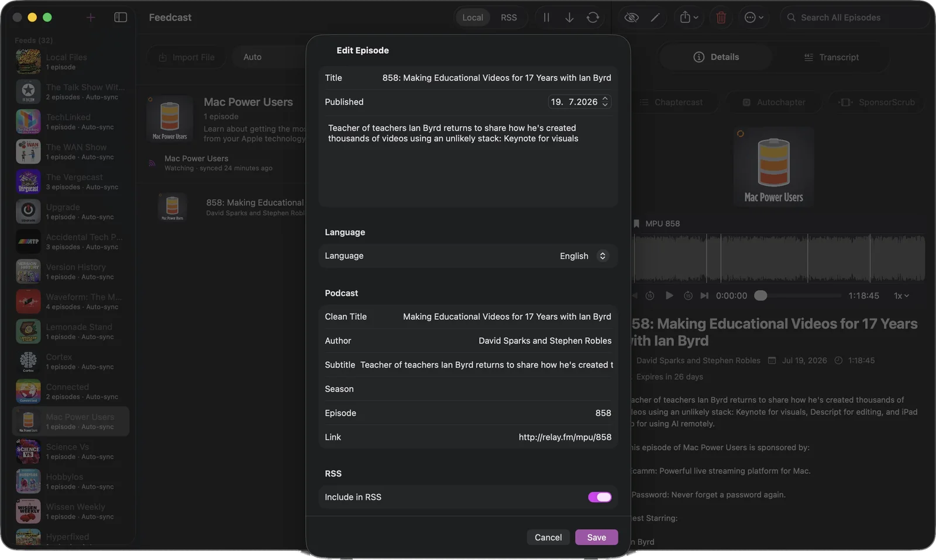Click the skip back icon

(649, 296)
